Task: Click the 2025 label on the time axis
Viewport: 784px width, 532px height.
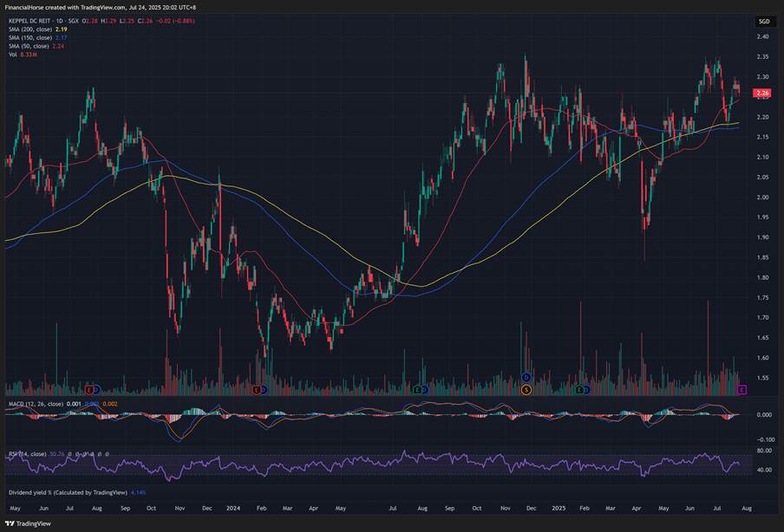Action: click(559, 508)
